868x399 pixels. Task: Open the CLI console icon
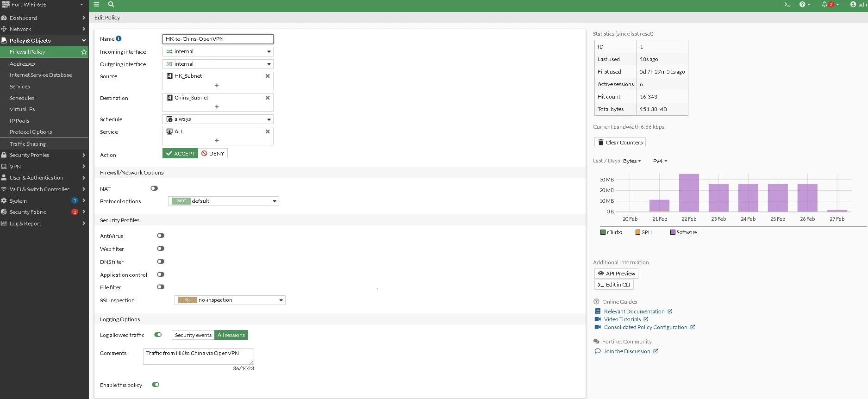(787, 4)
